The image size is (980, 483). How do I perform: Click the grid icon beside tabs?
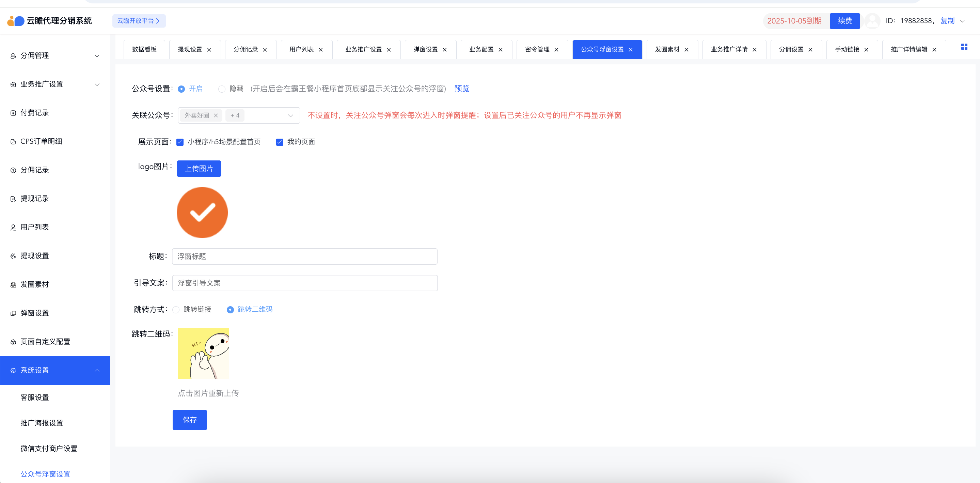point(964,47)
